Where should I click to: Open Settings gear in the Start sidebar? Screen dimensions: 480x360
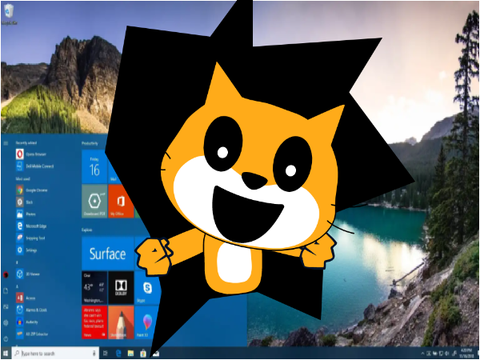(6, 323)
